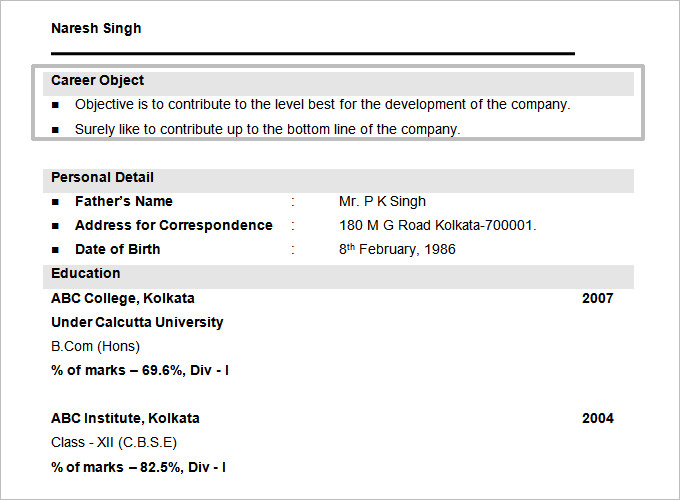Click the bullet next to Address for Correspondence
The width and height of the screenshot is (680, 500).
[x=55, y=226]
